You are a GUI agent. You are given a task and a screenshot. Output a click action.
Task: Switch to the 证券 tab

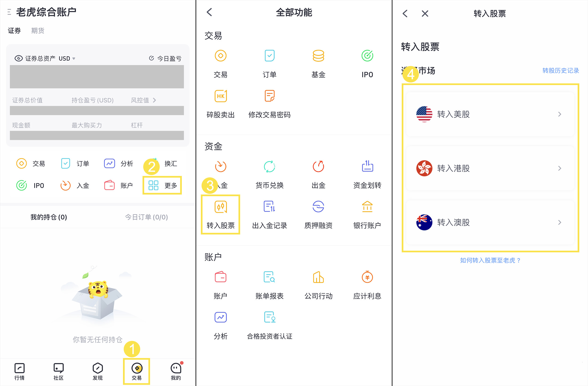click(14, 31)
